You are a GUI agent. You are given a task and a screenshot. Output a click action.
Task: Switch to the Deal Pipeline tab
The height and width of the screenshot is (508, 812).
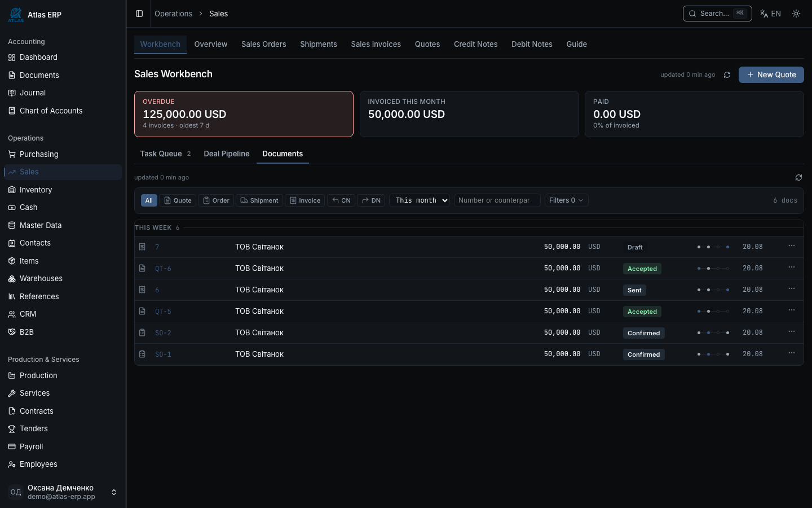tap(227, 154)
